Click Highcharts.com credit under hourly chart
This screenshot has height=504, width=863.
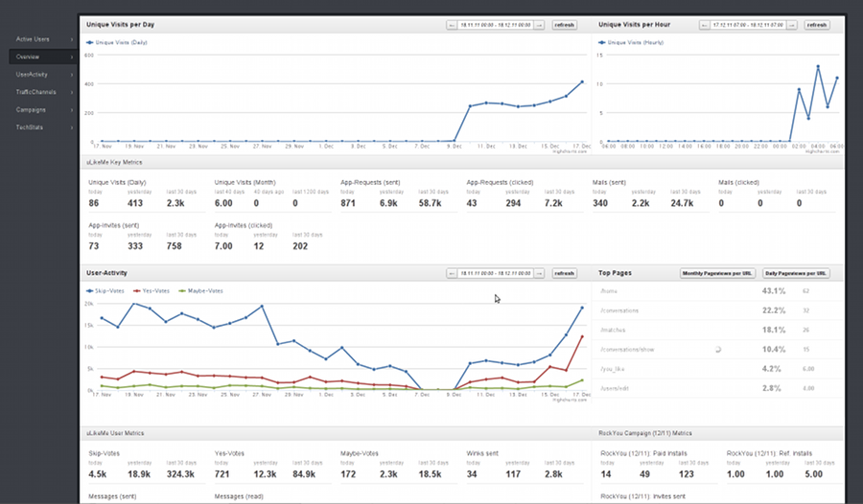823,151
